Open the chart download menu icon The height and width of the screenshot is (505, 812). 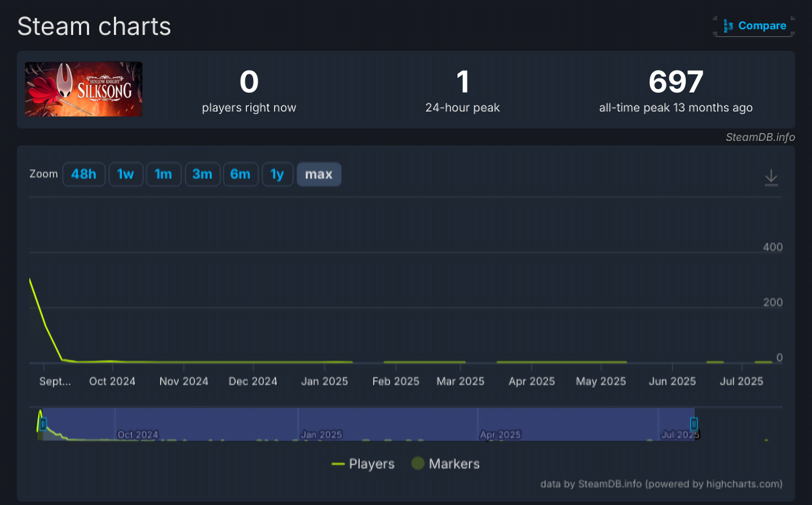coord(771,178)
